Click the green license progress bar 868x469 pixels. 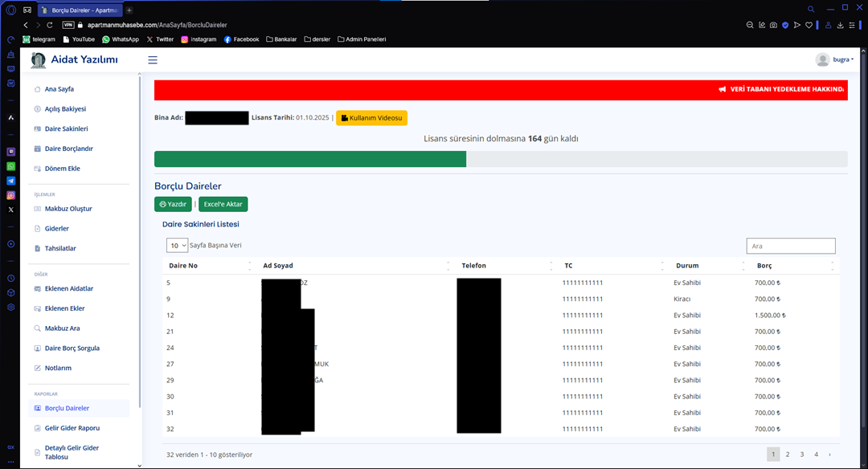[x=309, y=159]
